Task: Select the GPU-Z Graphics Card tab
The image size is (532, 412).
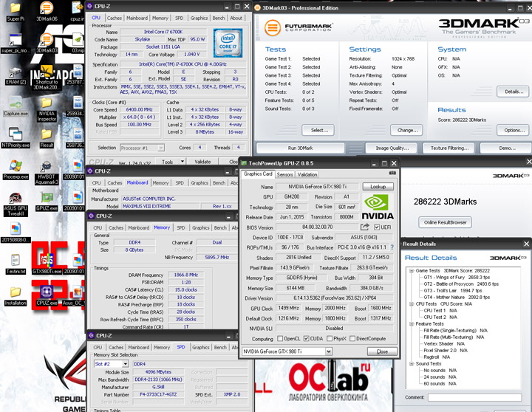Action: (258, 174)
